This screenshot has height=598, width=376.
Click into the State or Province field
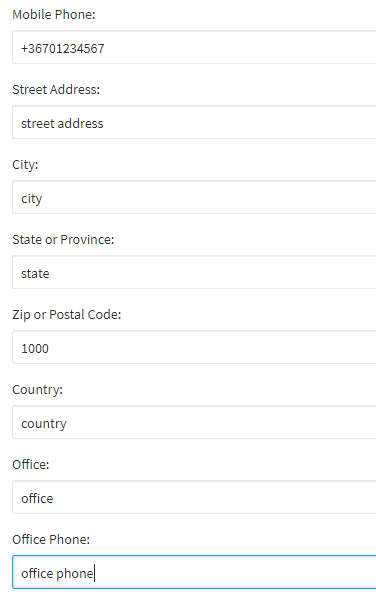coord(194,272)
